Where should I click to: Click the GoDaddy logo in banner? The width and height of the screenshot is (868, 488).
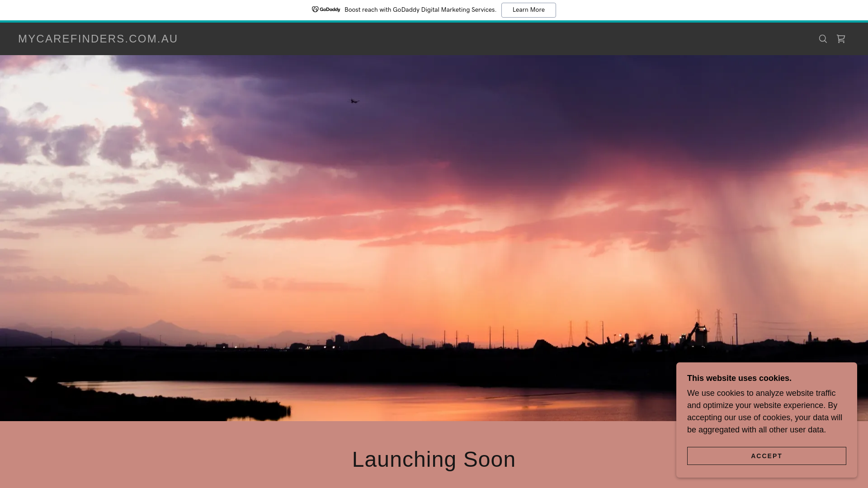(x=326, y=9)
